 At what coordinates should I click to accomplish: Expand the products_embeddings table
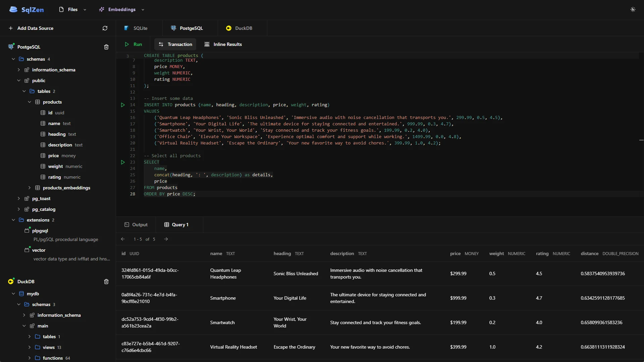click(30, 188)
